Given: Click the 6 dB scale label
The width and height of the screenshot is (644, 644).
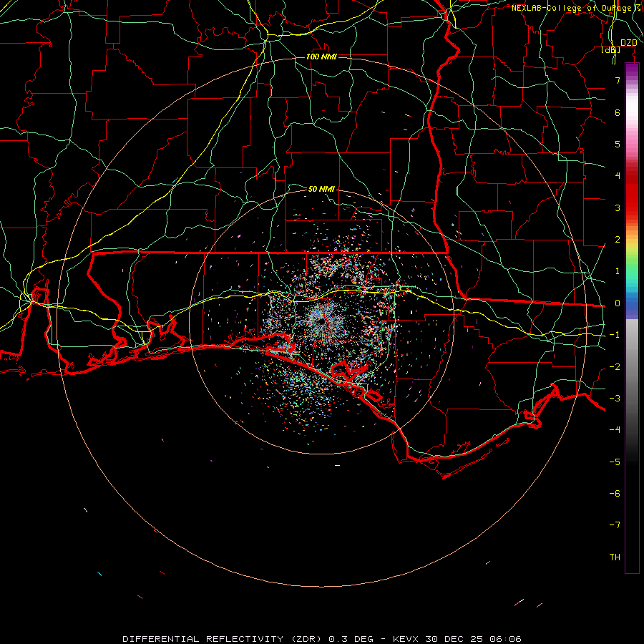Looking at the screenshot, I should coord(618,112).
